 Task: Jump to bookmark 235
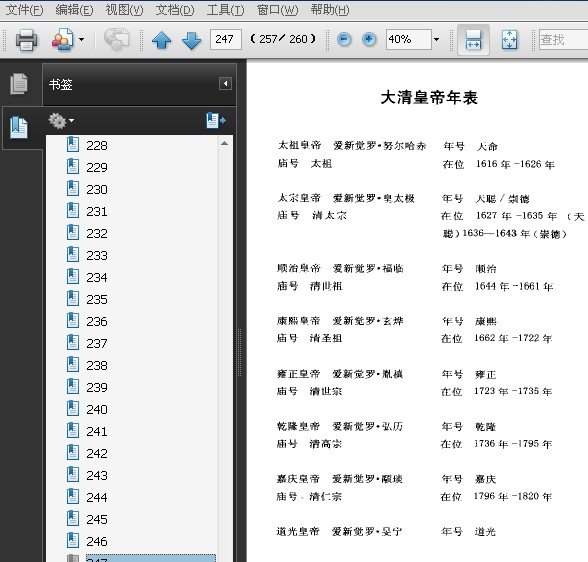[x=97, y=300]
